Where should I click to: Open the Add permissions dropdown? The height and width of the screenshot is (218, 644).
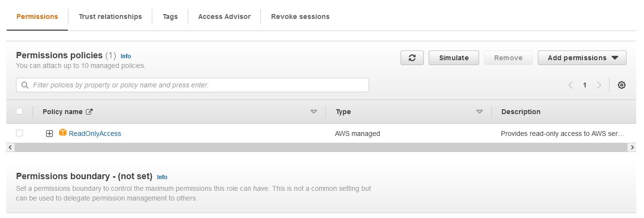582,58
